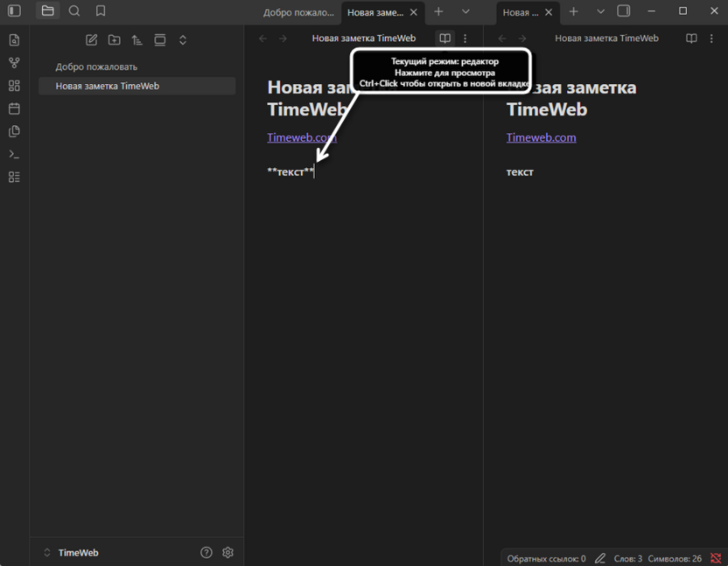The height and width of the screenshot is (566, 728).
Task: Add a new tab in the middle pane
Action: pyautogui.click(x=438, y=11)
